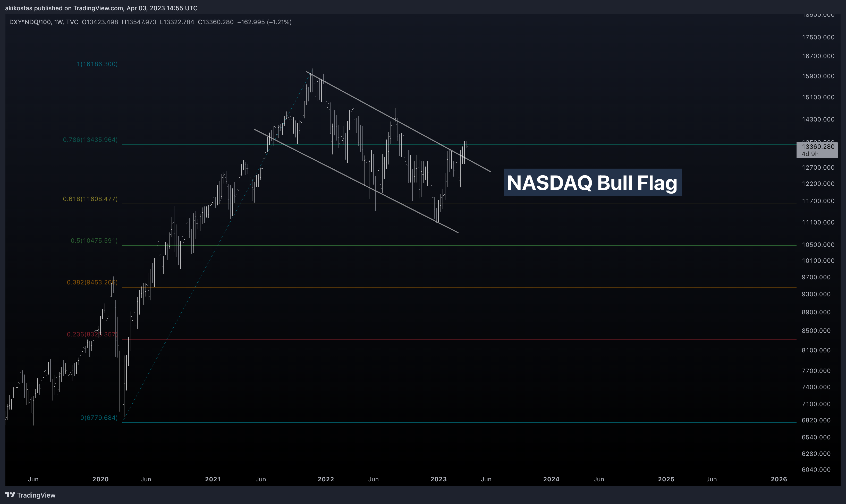Image resolution: width=846 pixels, height=504 pixels.
Task: Select the Fibonacci label 0.382(9453.265)
Action: (x=92, y=282)
